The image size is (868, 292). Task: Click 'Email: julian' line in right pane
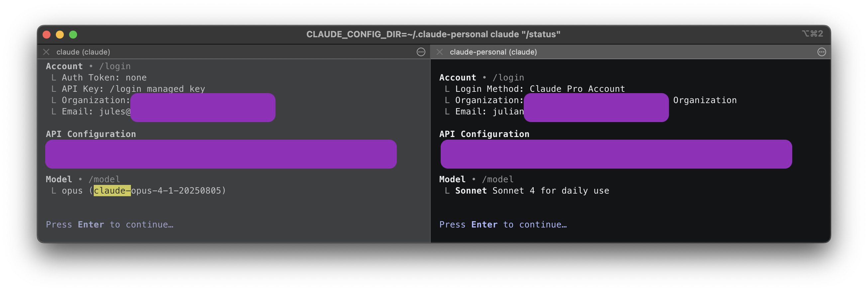(489, 112)
